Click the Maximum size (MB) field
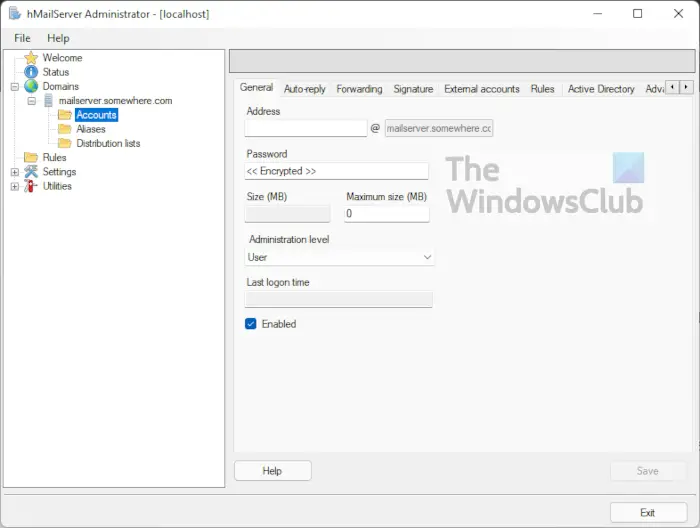This screenshot has width=700, height=528. tap(387, 213)
